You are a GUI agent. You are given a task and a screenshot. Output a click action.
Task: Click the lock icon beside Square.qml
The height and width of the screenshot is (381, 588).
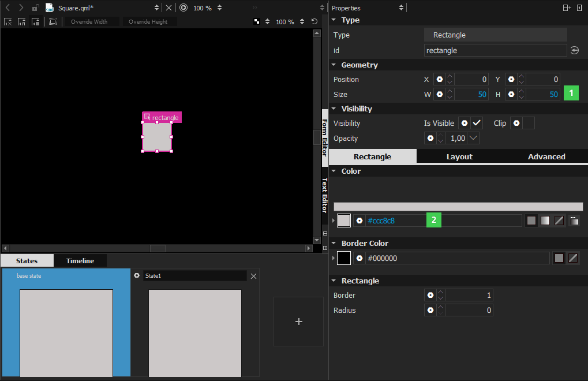[x=35, y=8]
